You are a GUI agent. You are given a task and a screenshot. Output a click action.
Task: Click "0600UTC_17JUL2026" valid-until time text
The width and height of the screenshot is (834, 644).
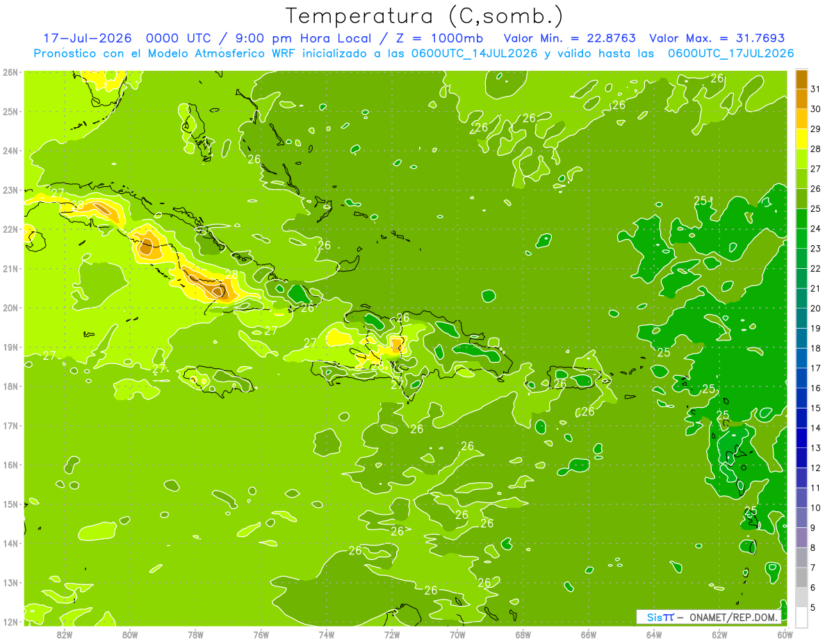coord(730,53)
